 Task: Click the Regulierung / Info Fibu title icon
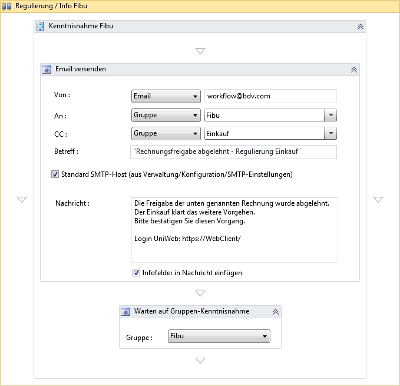click(7, 6)
